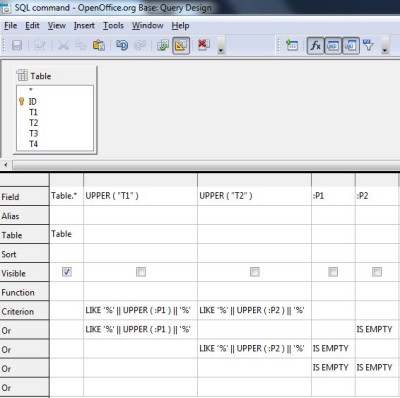Image resolution: width=400 pixels, height=398 pixels.
Task: Click the UPPER ( "T1" ) field cell
Action: pyautogui.click(x=140, y=196)
